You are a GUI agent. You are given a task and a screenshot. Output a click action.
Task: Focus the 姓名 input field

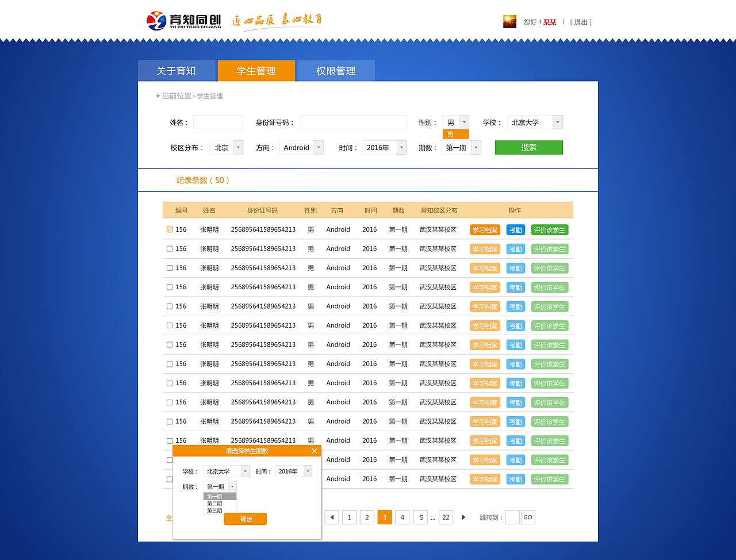(218, 122)
